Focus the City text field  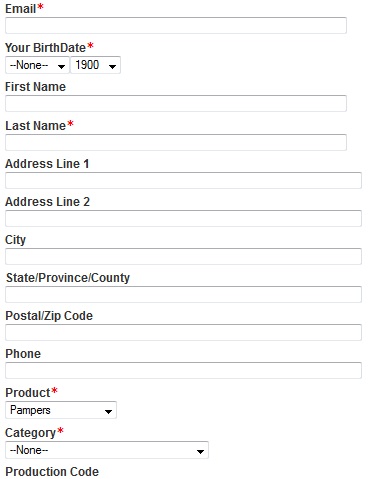183,256
